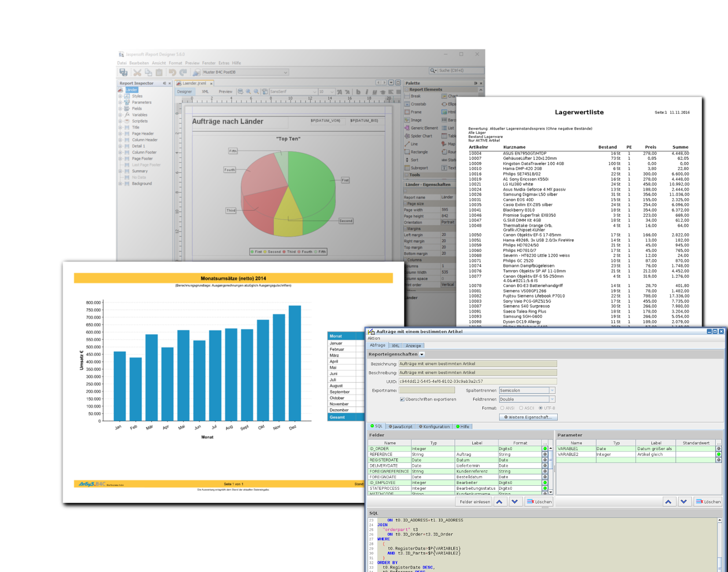Image resolution: width=728 pixels, height=572 pixels.
Task: Click the Cut scissors icon
Action: coord(137,72)
